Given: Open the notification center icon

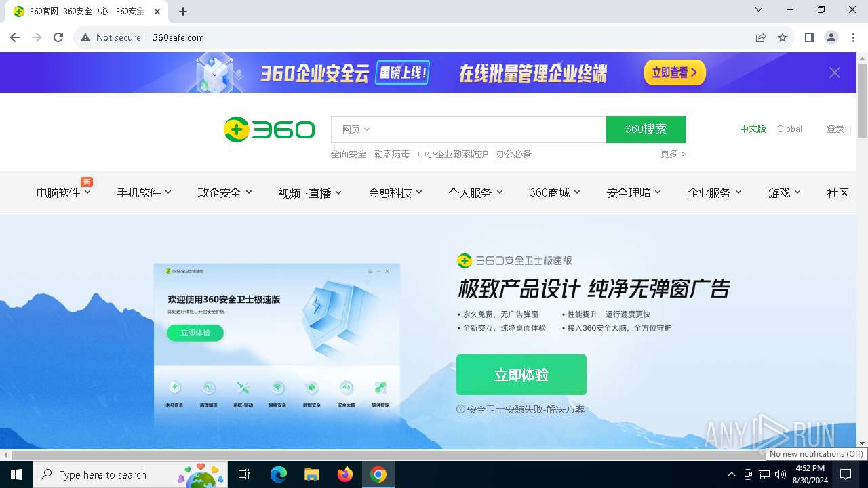Looking at the screenshot, I should click(846, 474).
